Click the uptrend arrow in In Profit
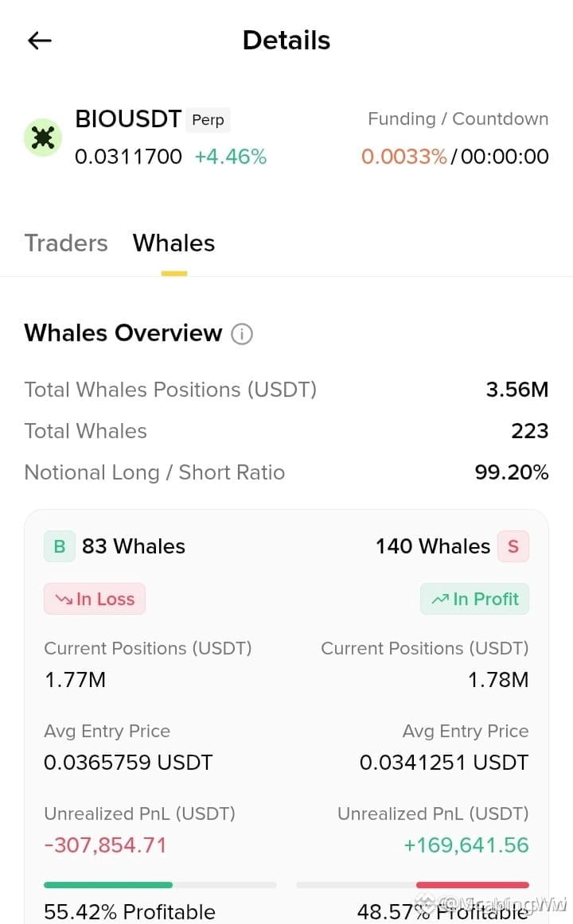 coord(440,600)
